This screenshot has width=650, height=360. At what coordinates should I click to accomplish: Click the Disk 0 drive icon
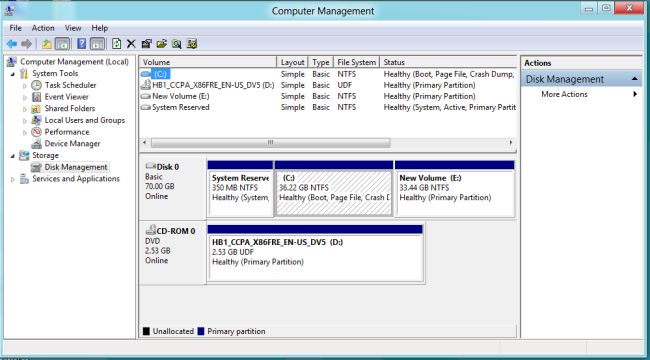point(150,166)
